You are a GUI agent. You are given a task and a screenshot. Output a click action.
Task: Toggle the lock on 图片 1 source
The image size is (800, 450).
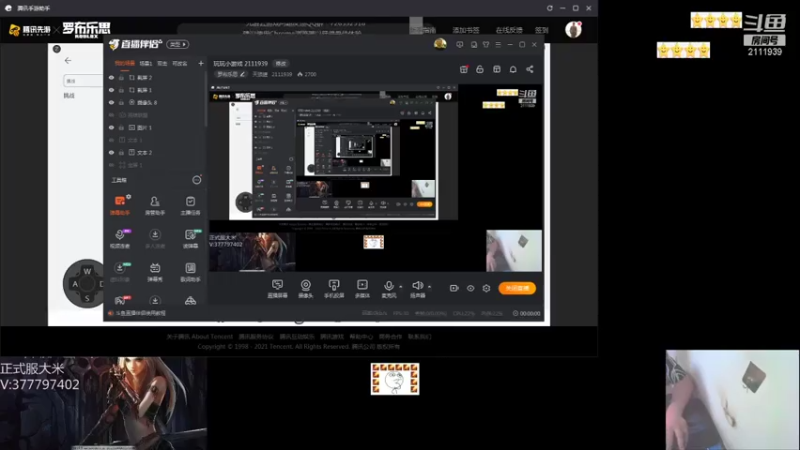tap(121, 128)
